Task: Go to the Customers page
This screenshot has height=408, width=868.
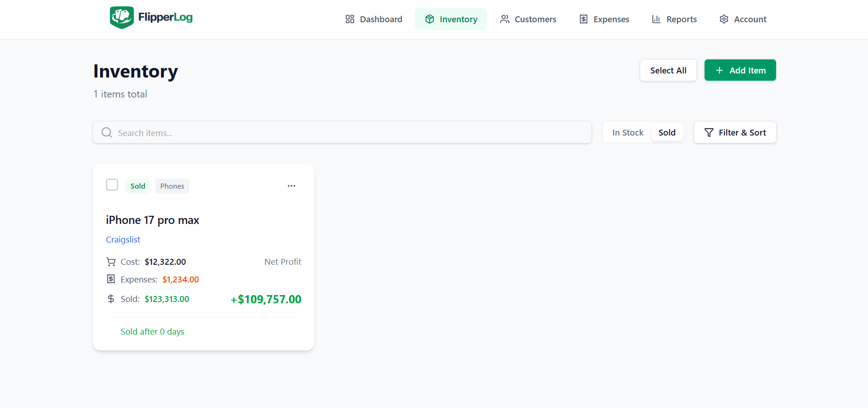Action: (x=528, y=19)
